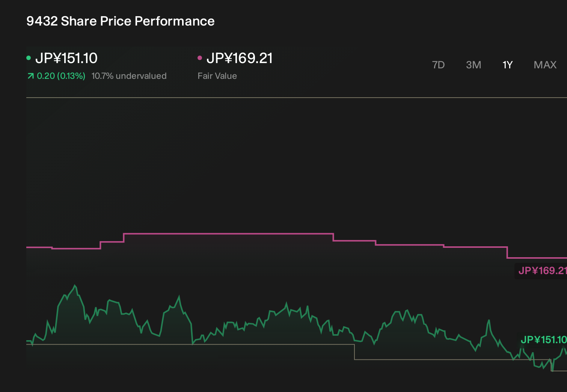Click the green share price legend dot
Viewport: 567px width, 392px height.
pyautogui.click(x=29, y=58)
